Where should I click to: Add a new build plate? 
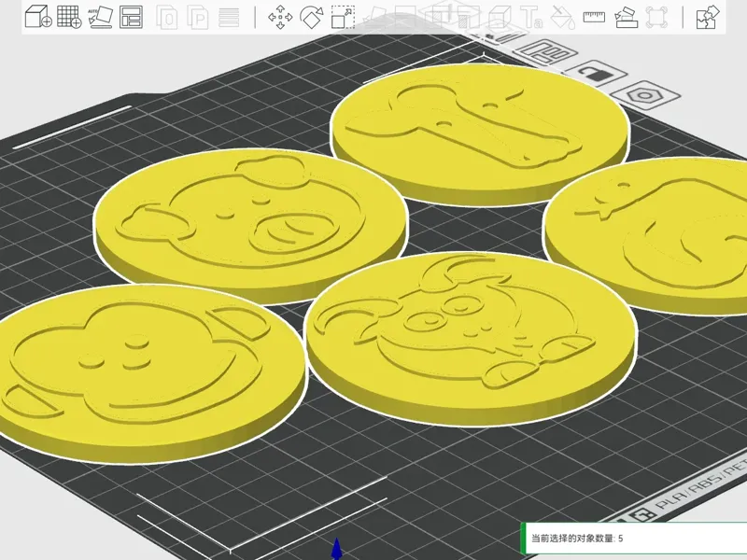pos(69,17)
